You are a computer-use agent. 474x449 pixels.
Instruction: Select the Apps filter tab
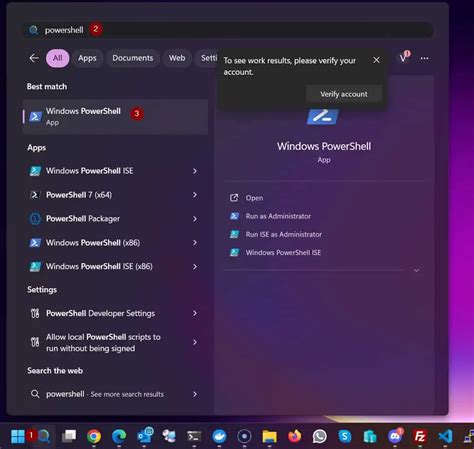[87, 58]
